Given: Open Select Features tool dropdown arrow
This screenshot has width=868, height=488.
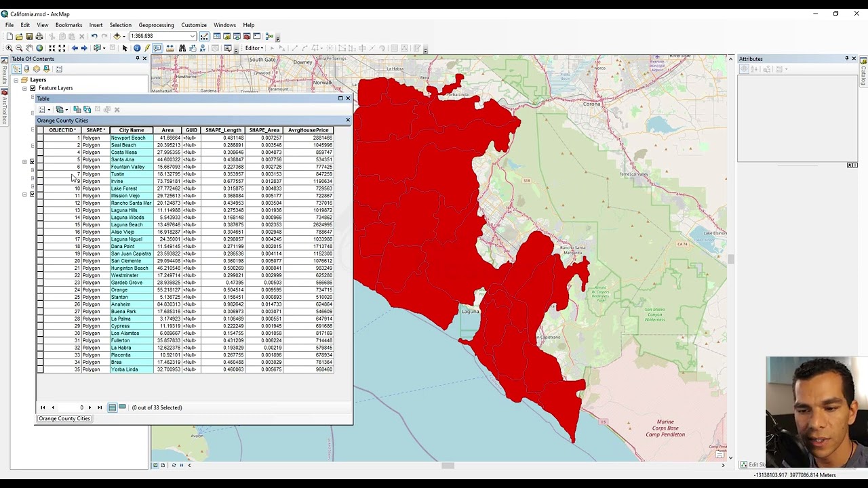Looking at the screenshot, I should [x=104, y=48].
